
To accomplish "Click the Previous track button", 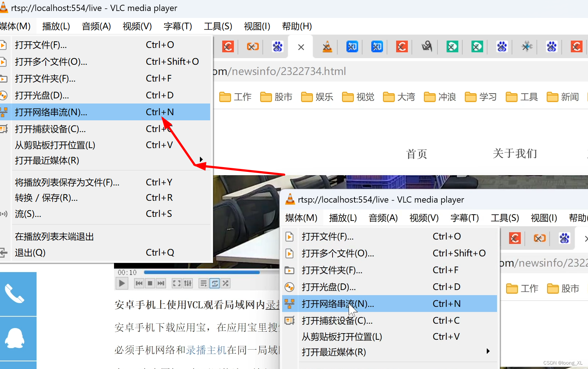I will [x=139, y=283].
